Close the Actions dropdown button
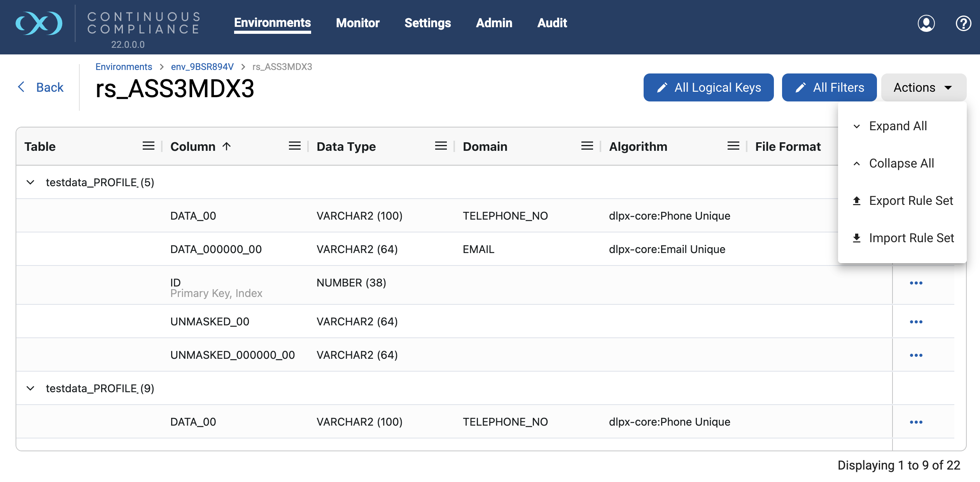Image resolution: width=980 pixels, height=482 pixels. pos(923,87)
